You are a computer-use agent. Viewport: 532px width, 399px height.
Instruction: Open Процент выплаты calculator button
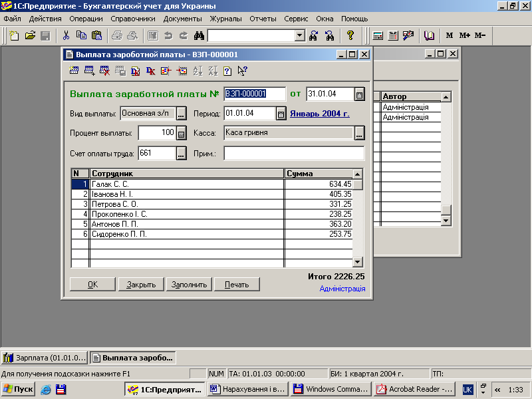coord(181,133)
